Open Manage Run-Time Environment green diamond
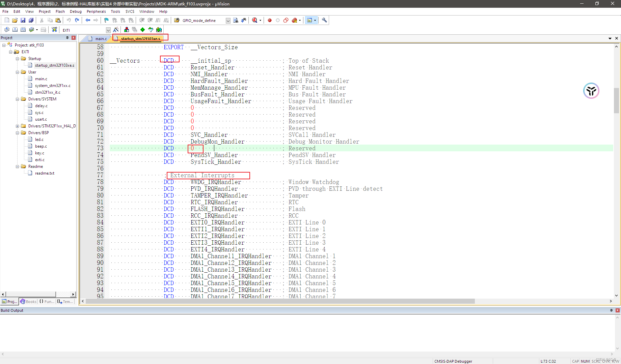Viewport: 621px width, 364px height. (143, 30)
